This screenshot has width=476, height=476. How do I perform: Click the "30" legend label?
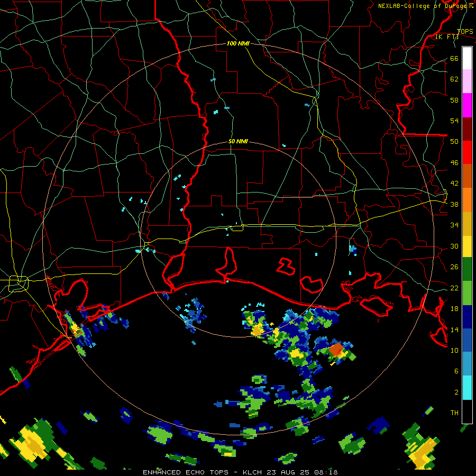coord(454,246)
